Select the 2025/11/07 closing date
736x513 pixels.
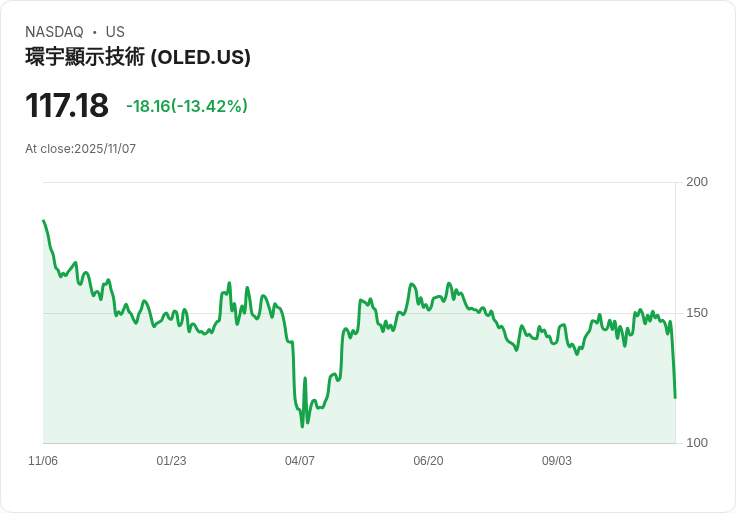pyautogui.click(x=105, y=149)
